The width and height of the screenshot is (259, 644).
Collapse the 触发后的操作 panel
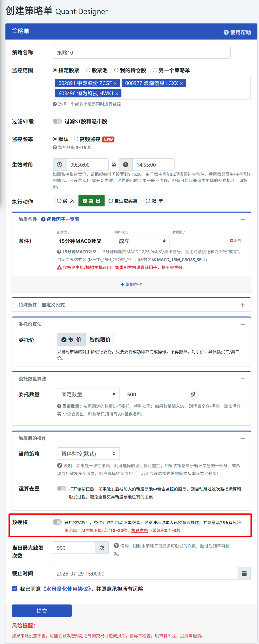243,438
